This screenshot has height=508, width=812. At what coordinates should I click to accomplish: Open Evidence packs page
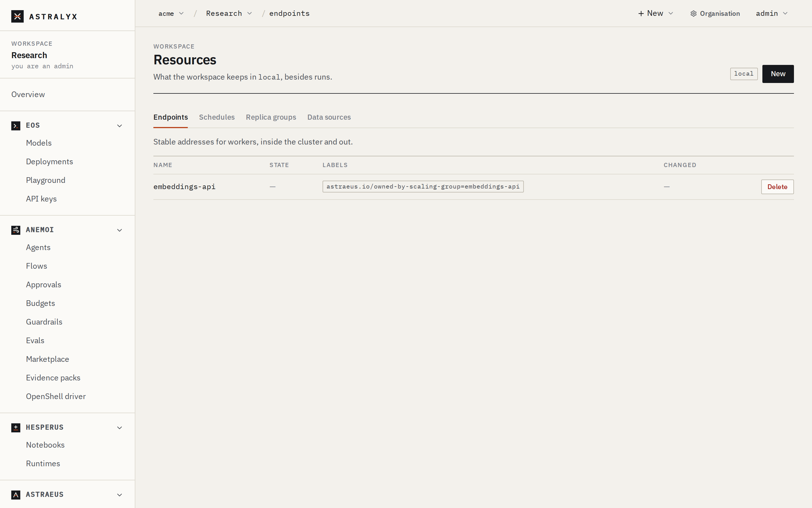coord(53,378)
